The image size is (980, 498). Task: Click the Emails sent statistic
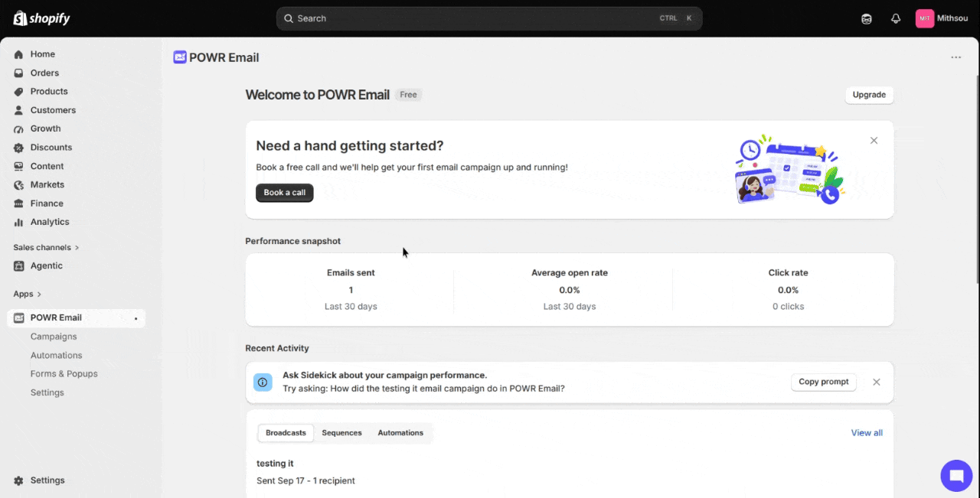351,289
